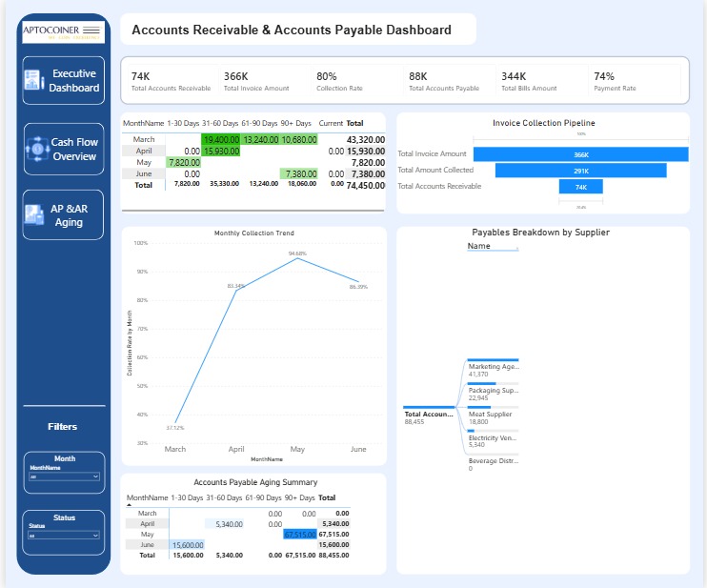
Task: Click the 88,455.00 payables grand total
Action: 333,556
